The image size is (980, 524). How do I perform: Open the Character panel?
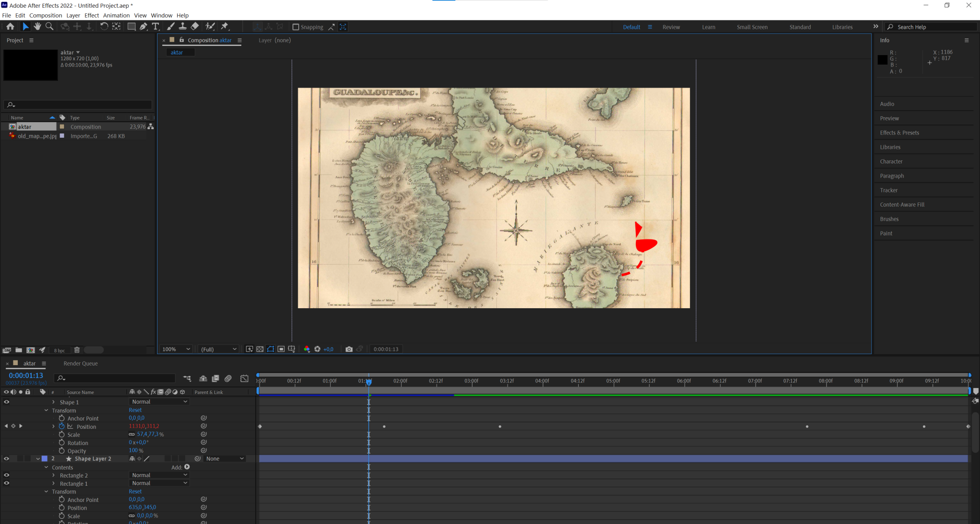[x=891, y=162]
